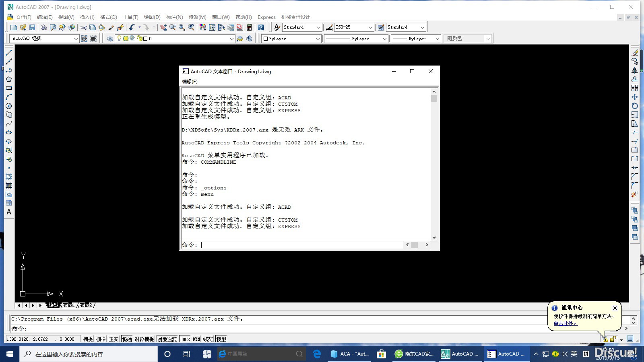This screenshot has width=644, height=362.
Task: Select the Polygon drawing tool
Action: (x=9, y=79)
